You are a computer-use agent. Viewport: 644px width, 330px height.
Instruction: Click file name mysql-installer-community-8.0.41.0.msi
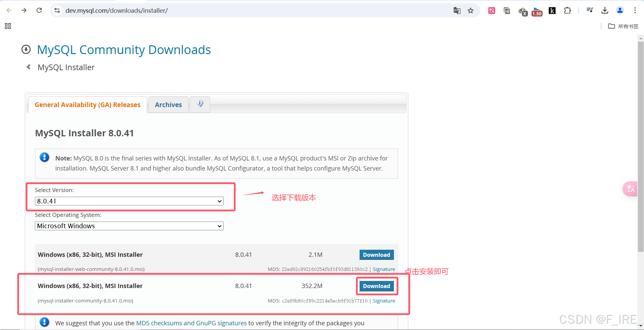pos(86,301)
